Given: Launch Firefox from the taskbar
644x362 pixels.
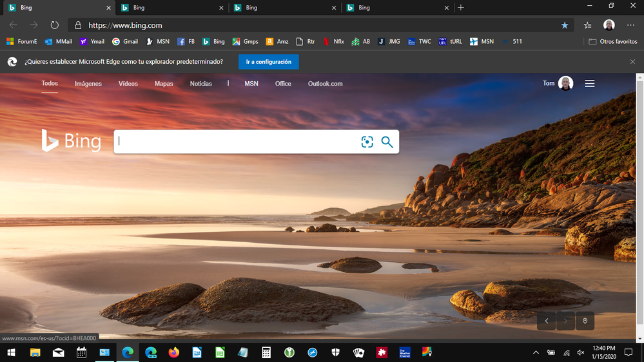Looking at the screenshot, I should click(x=173, y=352).
